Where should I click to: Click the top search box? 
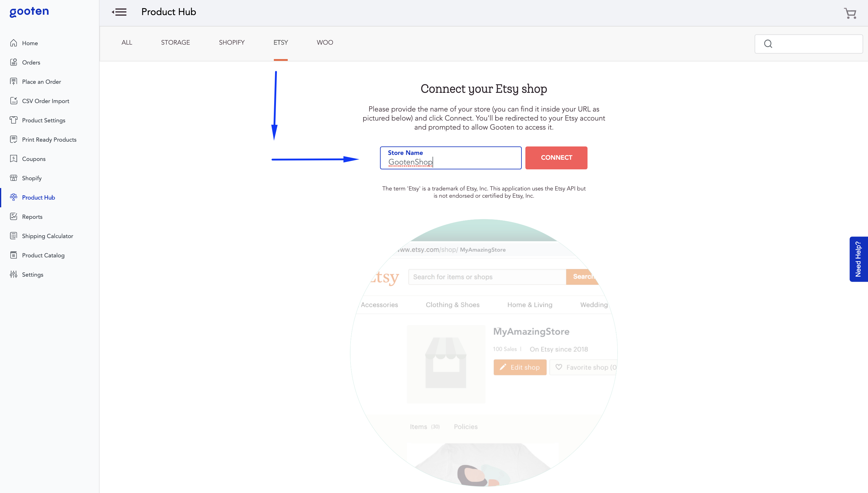808,44
